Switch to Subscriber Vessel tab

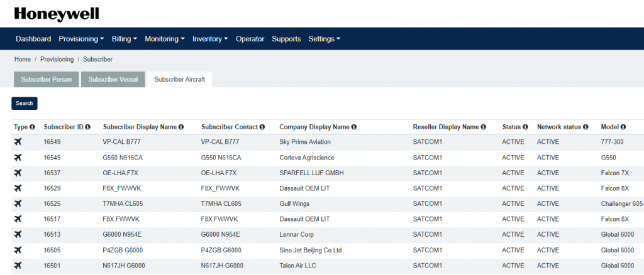click(113, 80)
